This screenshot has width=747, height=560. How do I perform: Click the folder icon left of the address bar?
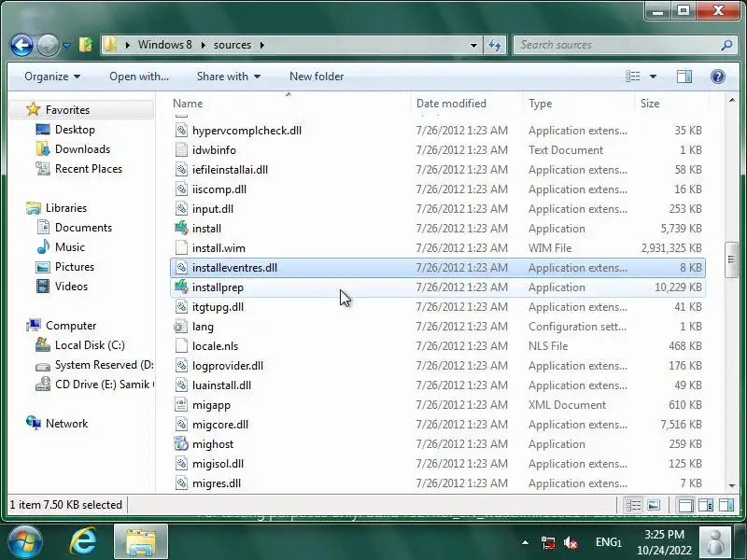click(86, 45)
